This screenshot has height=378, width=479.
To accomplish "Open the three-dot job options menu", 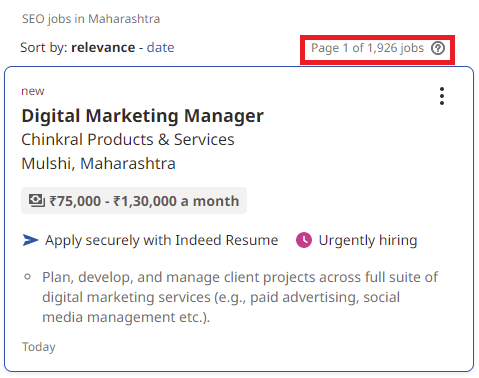I will click(x=442, y=96).
